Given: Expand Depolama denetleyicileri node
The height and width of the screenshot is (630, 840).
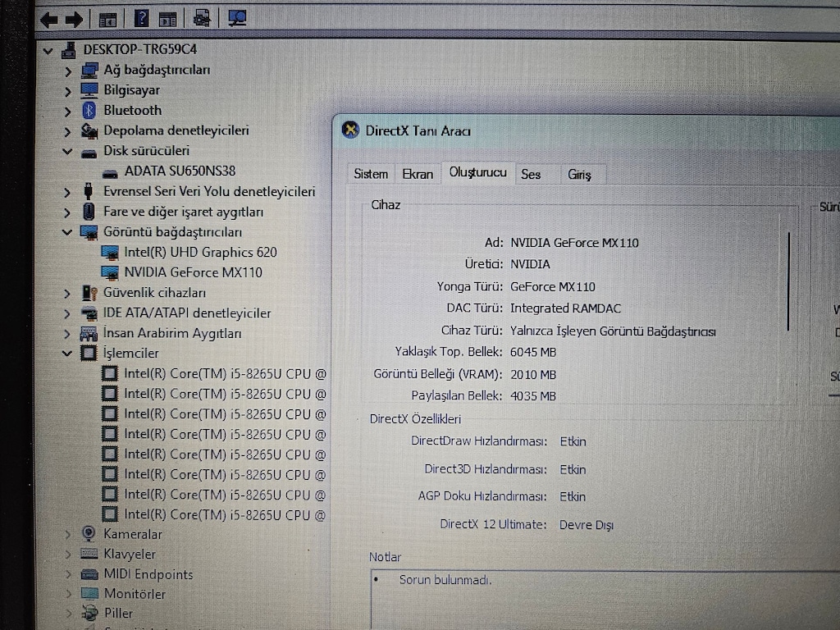Looking at the screenshot, I should click(67, 132).
